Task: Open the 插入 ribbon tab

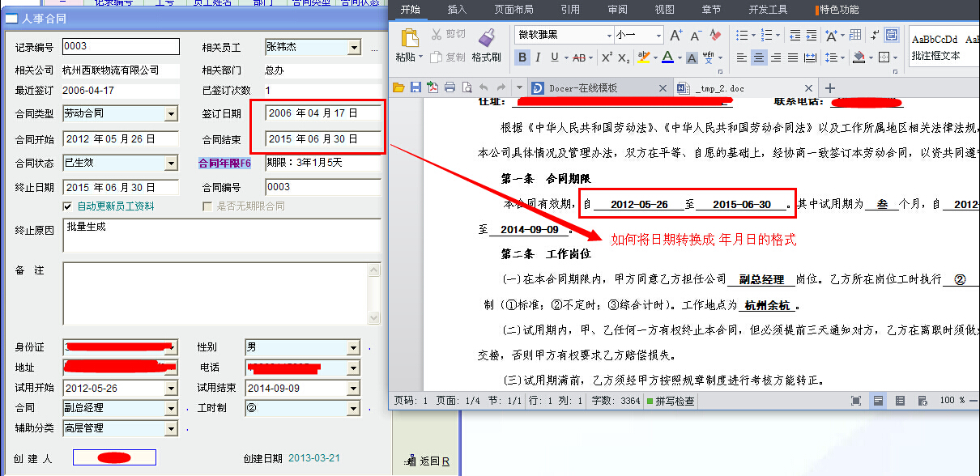Action: [457, 10]
